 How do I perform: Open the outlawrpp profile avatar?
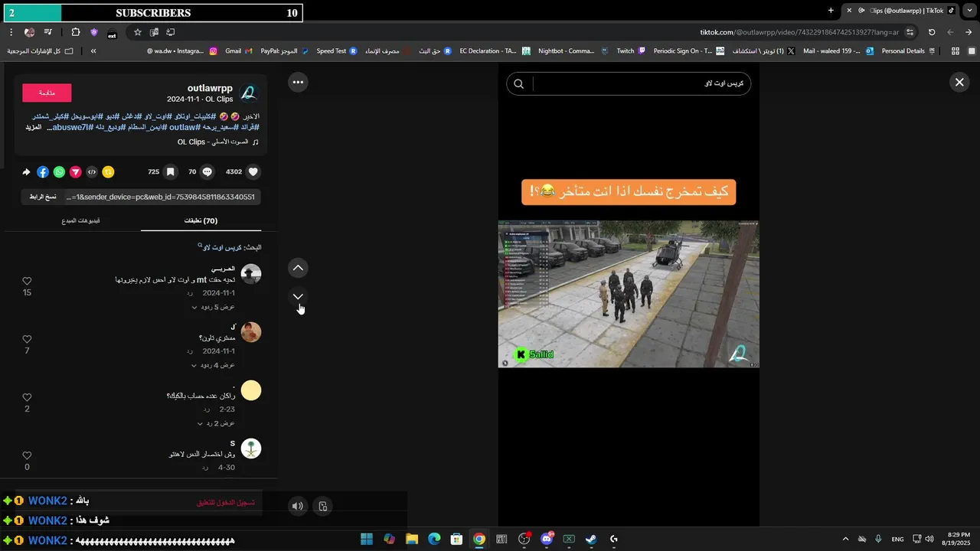click(x=249, y=93)
